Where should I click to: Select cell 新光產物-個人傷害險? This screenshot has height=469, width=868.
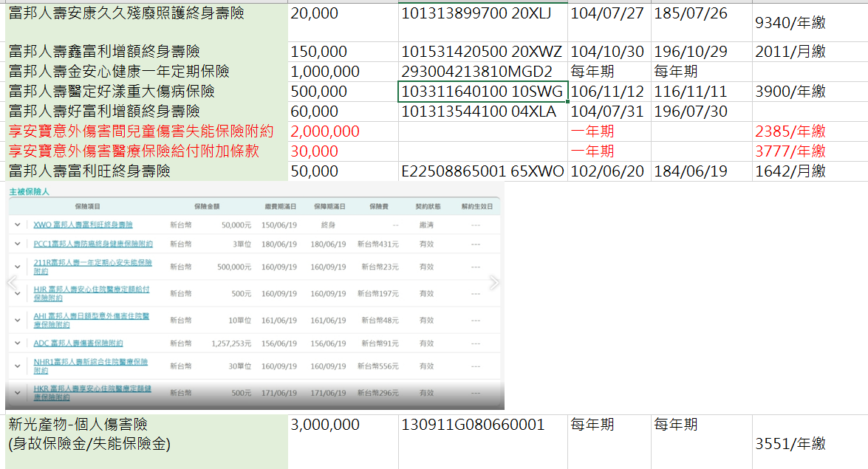[147, 442]
